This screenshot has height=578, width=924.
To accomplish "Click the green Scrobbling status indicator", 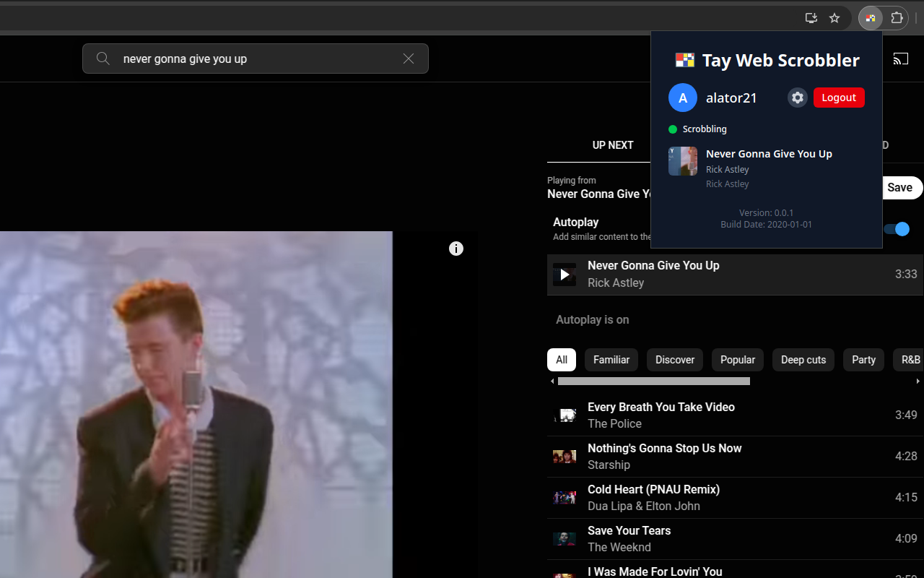I will pyautogui.click(x=673, y=129).
